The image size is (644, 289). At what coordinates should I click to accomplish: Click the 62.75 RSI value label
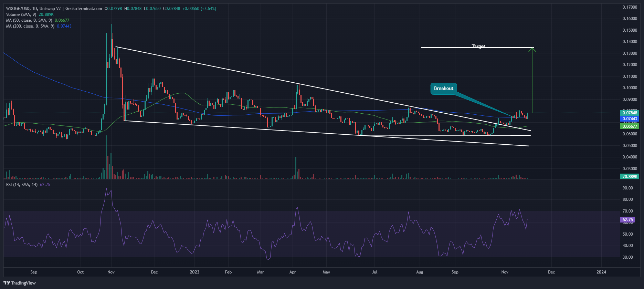[x=628, y=220]
